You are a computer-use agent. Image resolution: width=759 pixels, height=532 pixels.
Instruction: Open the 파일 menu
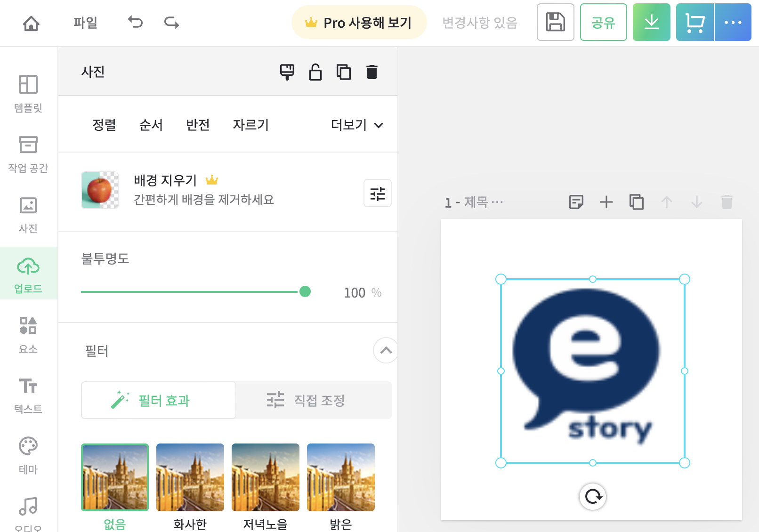[x=85, y=22]
